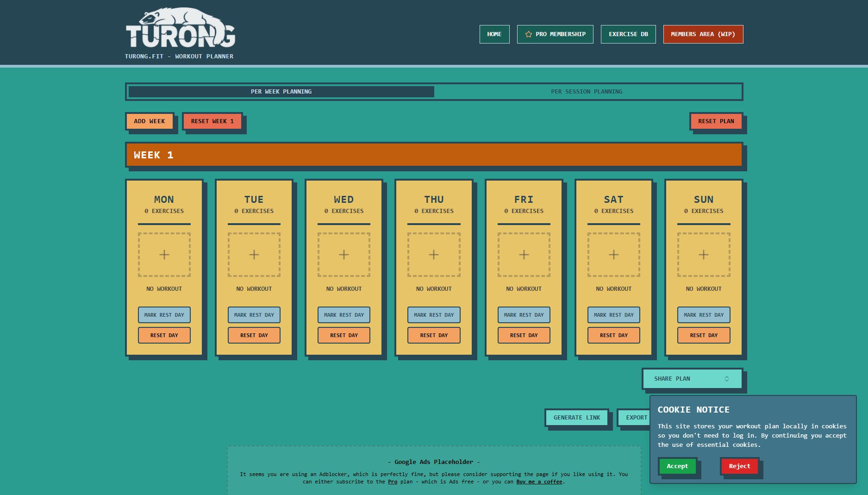Select the Per Week Planning tab
The height and width of the screenshot is (495, 868).
(x=281, y=92)
